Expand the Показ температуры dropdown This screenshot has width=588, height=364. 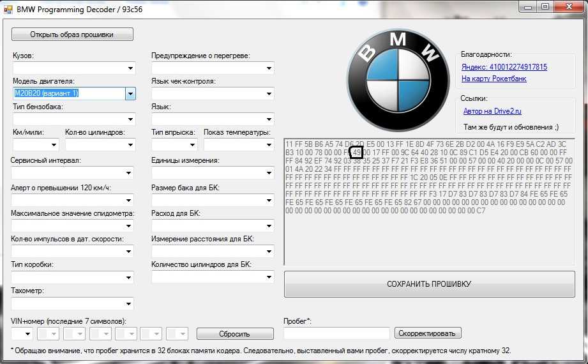coord(239,145)
